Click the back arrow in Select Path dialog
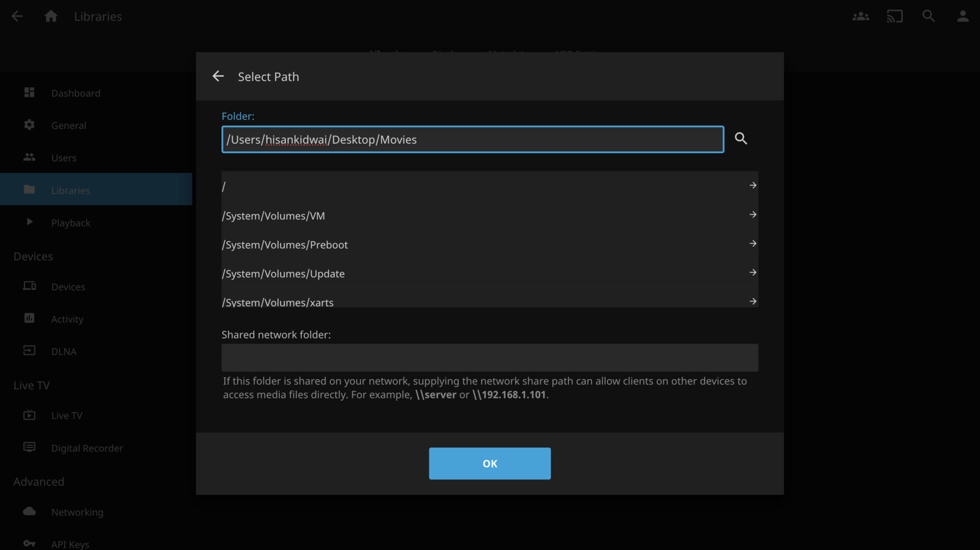The width and height of the screenshot is (980, 550). (218, 77)
